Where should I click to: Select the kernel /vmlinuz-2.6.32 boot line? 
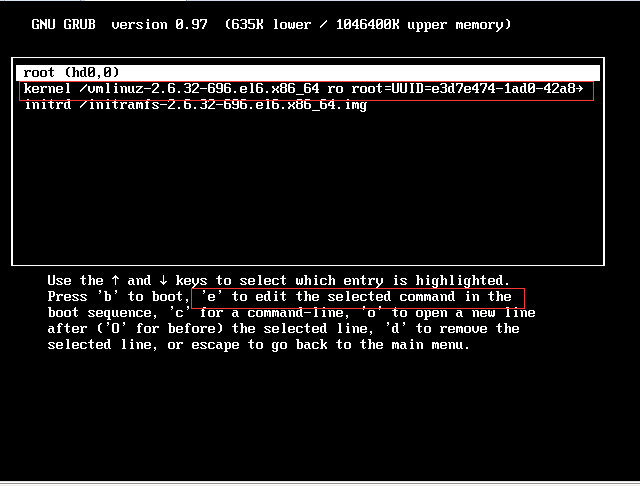(x=306, y=89)
